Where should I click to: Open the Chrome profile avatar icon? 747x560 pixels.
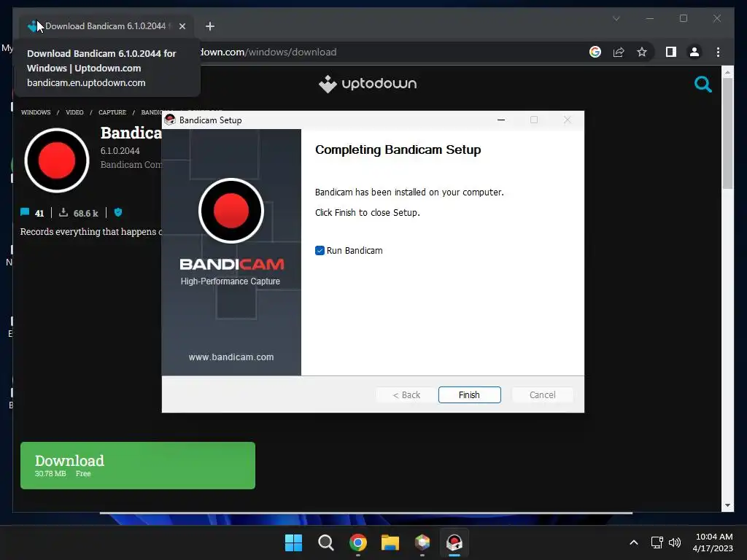coord(694,52)
